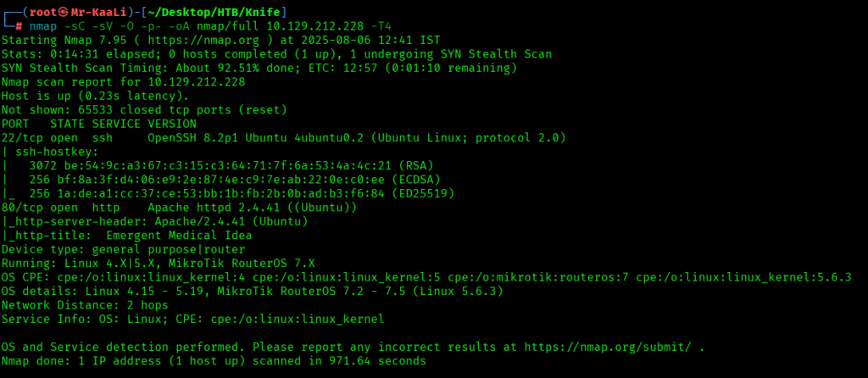Image resolution: width=868 pixels, height=378 pixels.
Task: Click the Device type line
Action: [123, 249]
